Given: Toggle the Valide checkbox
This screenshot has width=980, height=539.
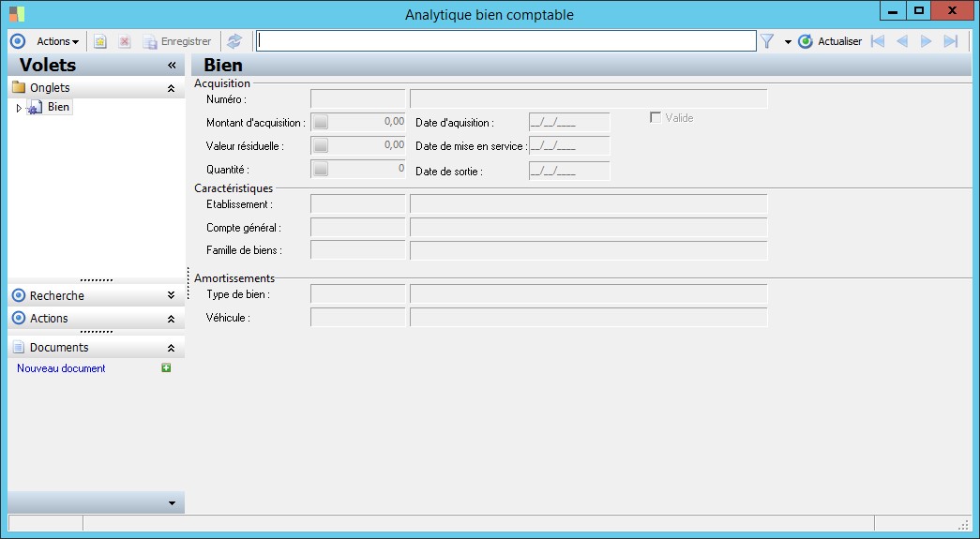Looking at the screenshot, I should [656, 117].
